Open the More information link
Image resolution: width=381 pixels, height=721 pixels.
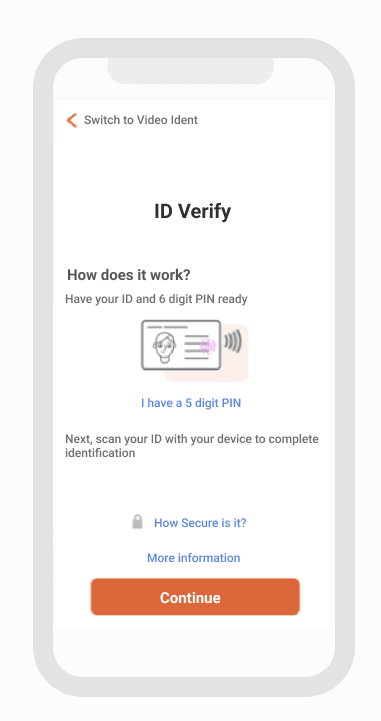coord(193,558)
